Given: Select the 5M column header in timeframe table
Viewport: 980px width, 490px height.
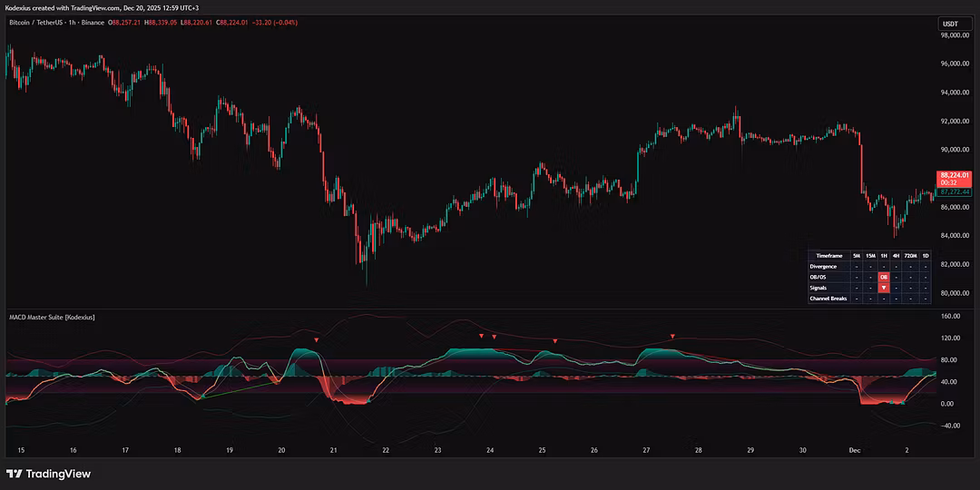Looking at the screenshot, I should 857,256.
